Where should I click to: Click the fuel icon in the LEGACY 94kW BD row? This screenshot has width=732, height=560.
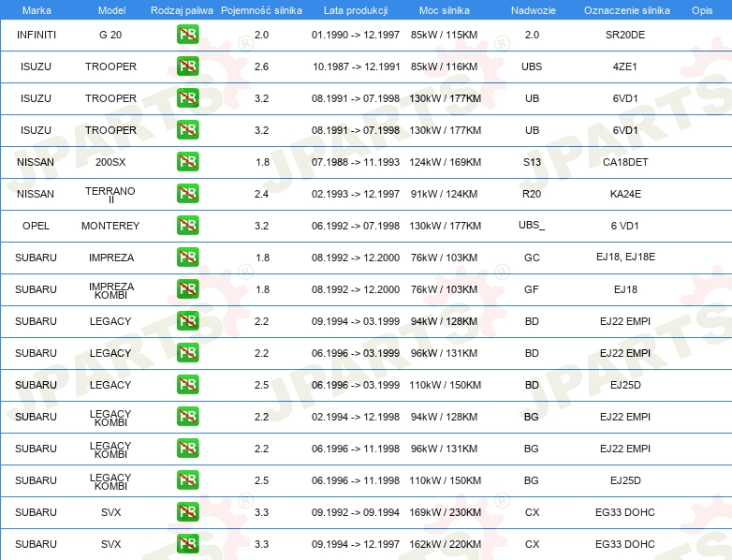187,321
